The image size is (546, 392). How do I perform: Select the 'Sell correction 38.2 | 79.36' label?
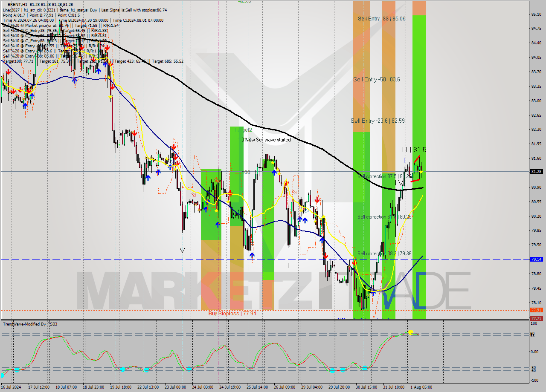click(384, 254)
